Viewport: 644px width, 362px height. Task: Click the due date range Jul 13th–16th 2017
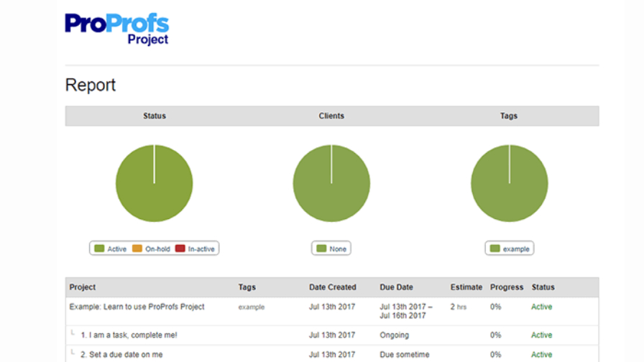point(406,311)
